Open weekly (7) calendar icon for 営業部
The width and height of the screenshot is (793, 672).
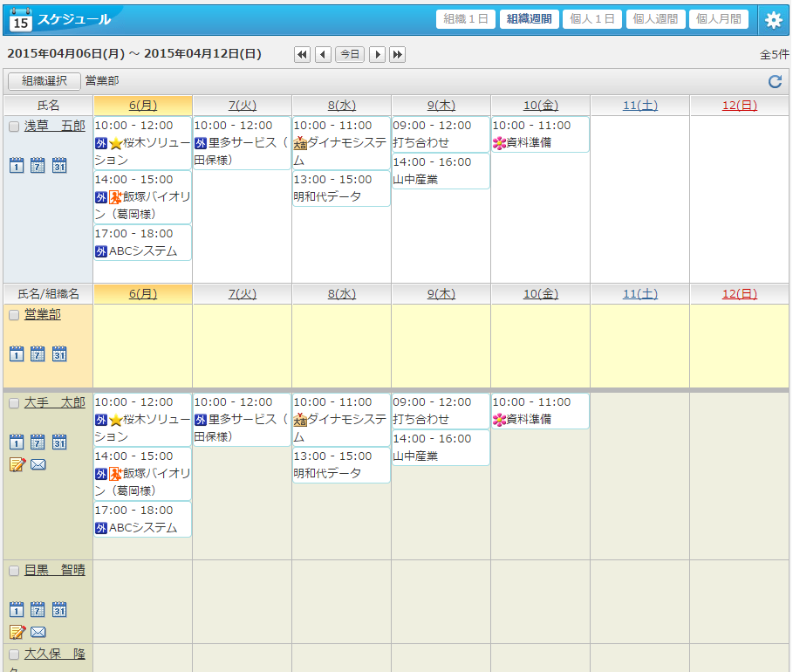tap(38, 353)
